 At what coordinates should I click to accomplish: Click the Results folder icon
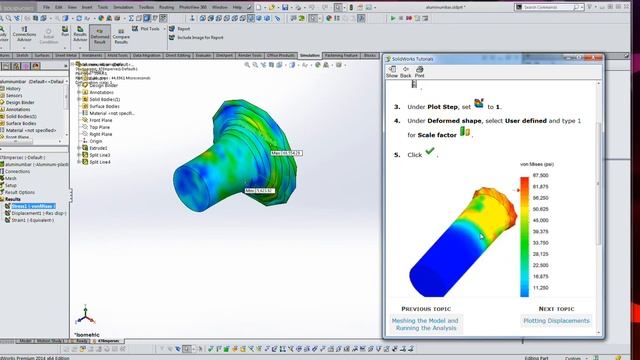[2, 199]
